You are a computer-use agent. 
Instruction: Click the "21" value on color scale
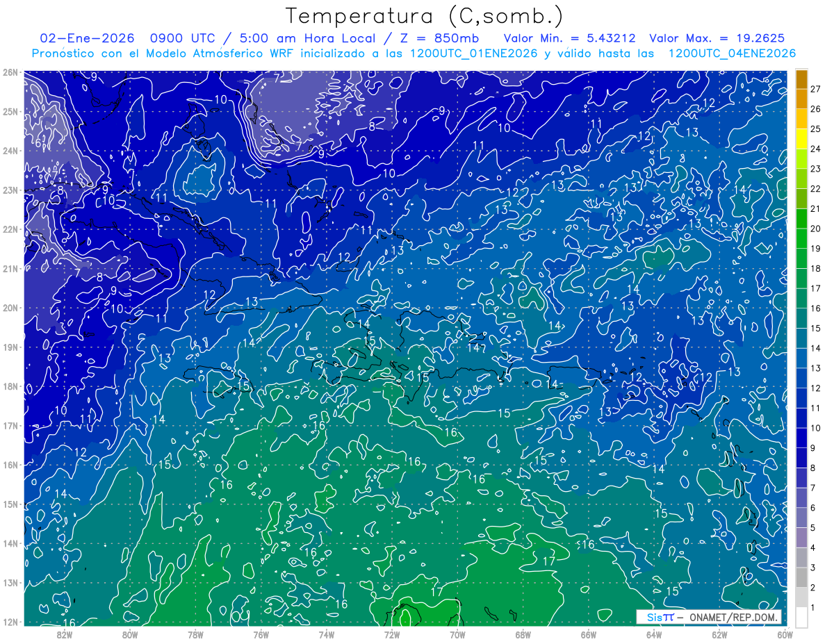click(815, 208)
